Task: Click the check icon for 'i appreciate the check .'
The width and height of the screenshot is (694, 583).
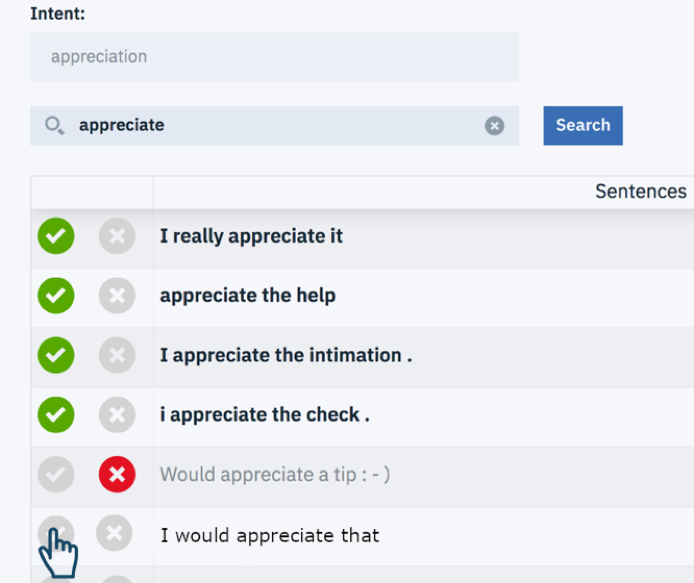Action: pos(56,415)
